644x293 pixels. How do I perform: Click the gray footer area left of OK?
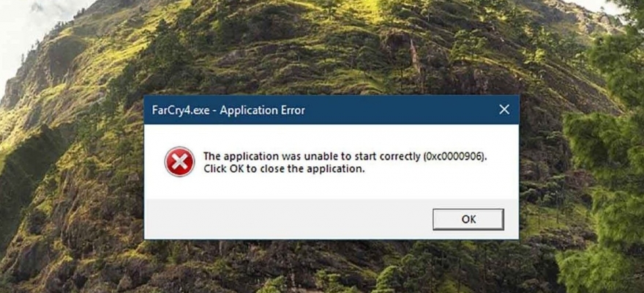click(x=288, y=219)
